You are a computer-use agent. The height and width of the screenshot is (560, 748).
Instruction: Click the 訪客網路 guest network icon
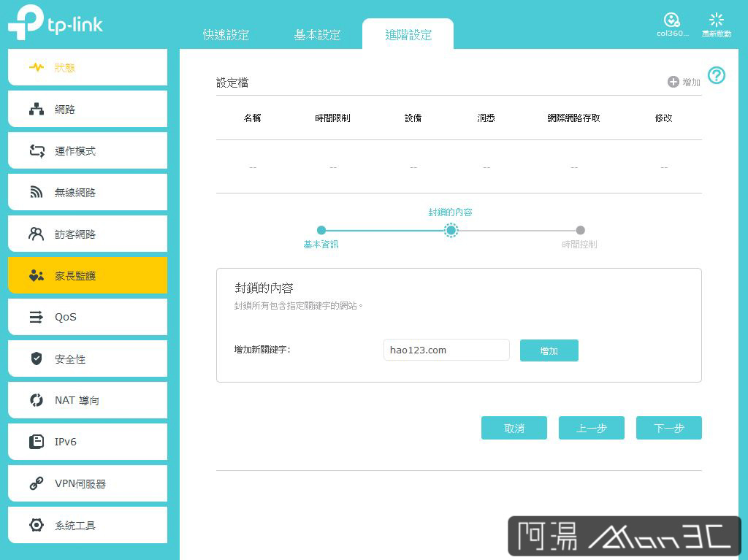(37, 234)
